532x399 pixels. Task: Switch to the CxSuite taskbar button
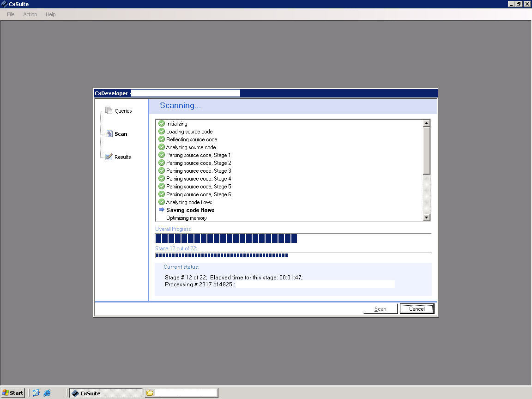[106, 393]
